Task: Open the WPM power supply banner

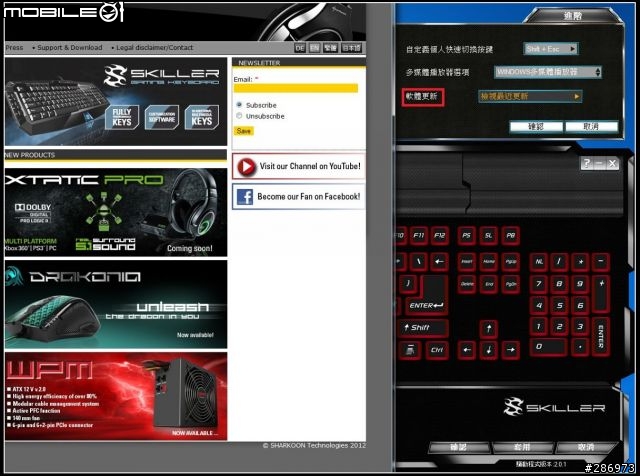Action: click(116, 396)
